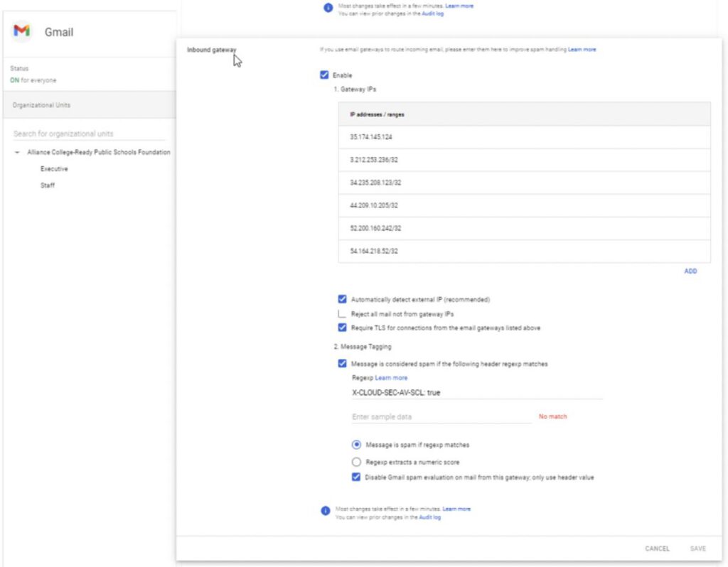Toggle Disable Gmail spam evaluation checkbox
728x567 pixels.
click(x=356, y=477)
